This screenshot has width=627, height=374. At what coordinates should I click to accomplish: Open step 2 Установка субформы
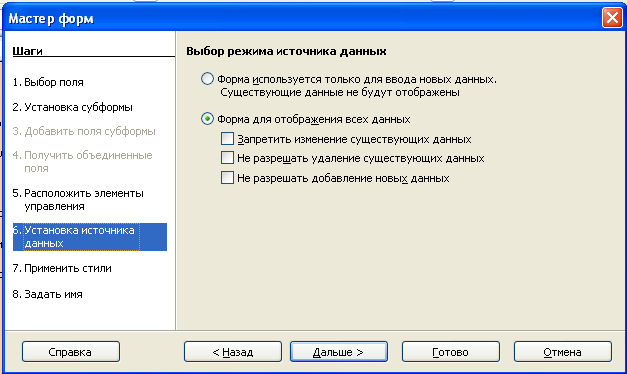pyautogui.click(x=72, y=107)
